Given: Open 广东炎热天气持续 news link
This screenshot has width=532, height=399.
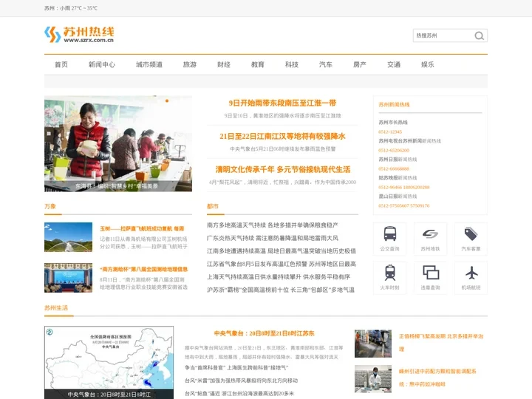Looking at the screenshot, I should [273, 238].
